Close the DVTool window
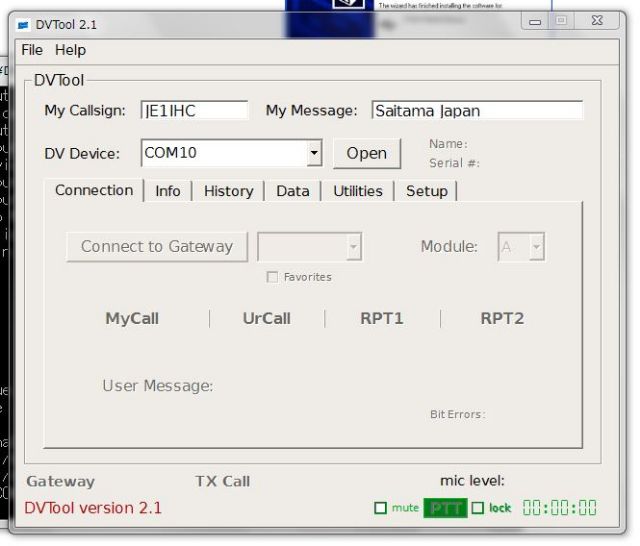Screen dimensions: 640x546 [595, 21]
